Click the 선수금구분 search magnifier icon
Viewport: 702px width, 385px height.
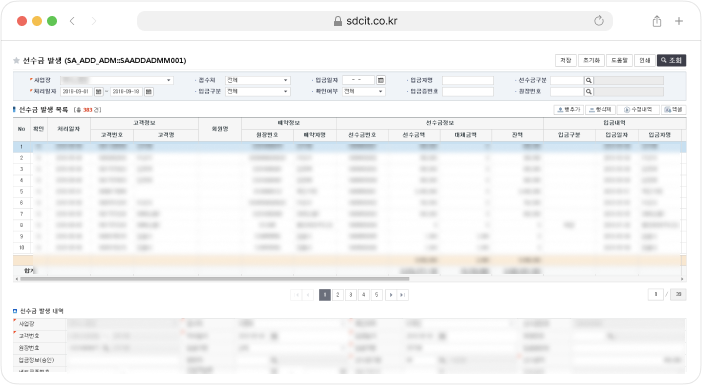tap(589, 80)
